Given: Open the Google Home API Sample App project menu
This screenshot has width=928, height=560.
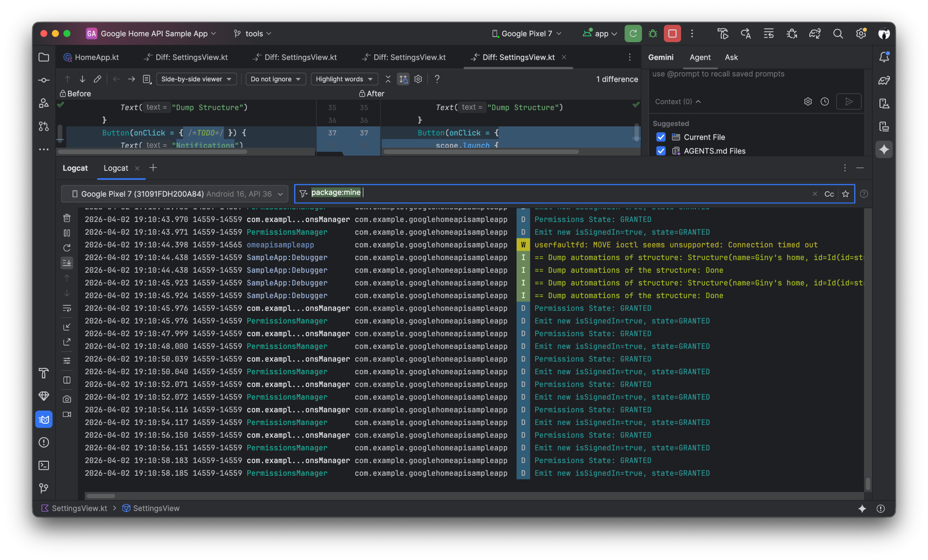Looking at the screenshot, I should [x=152, y=34].
